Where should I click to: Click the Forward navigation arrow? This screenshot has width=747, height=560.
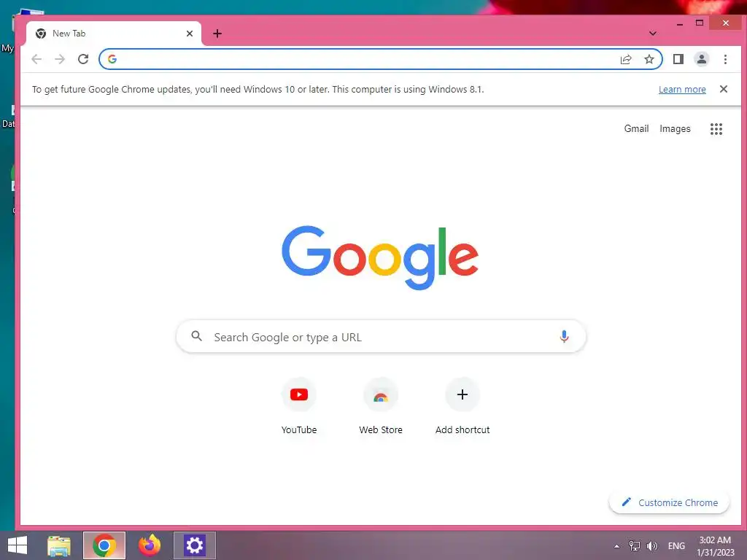60,59
